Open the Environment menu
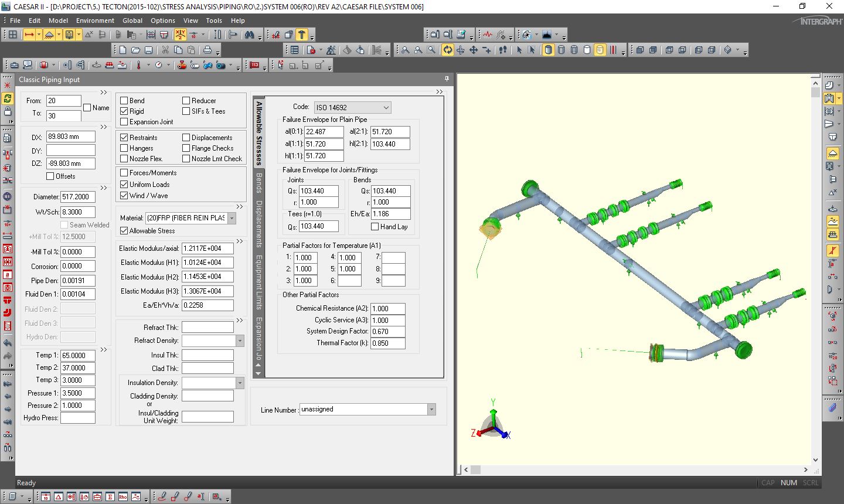 pyautogui.click(x=95, y=20)
